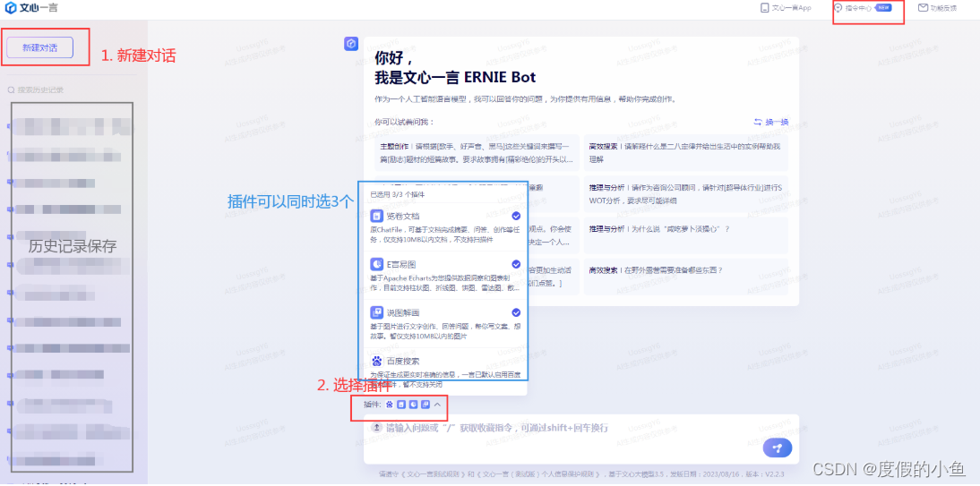
Task: Click E言易图 plugin name text
Action: coord(401,264)
